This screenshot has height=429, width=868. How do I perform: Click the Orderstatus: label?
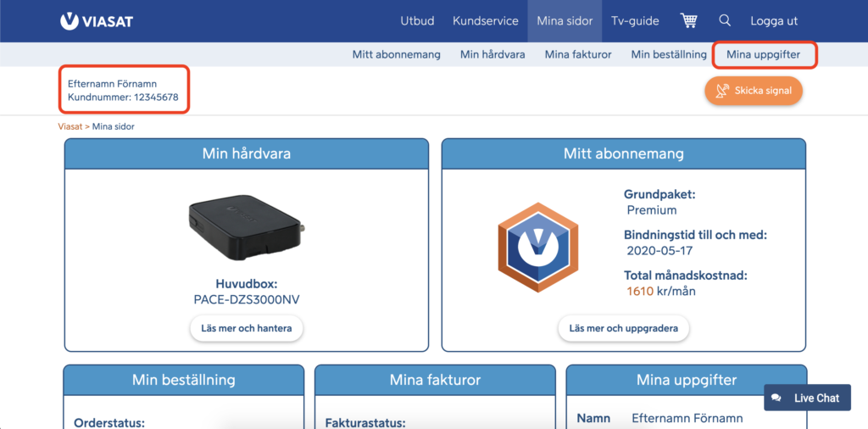(109, 423)
